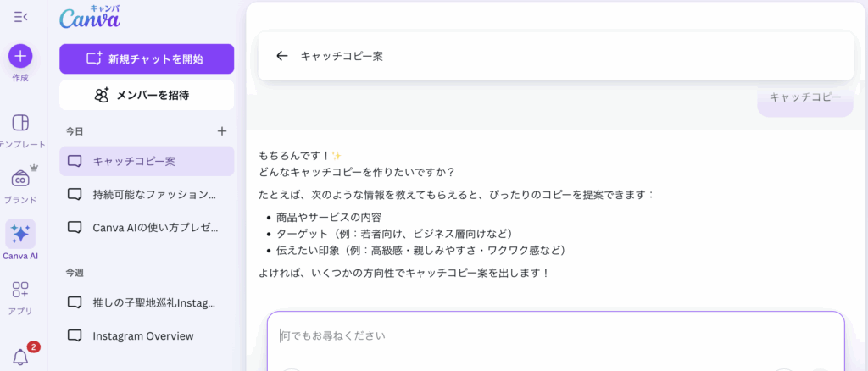Collapse the sidebar with the menu icon
868x371 pixels.
(x=20, y=16)
